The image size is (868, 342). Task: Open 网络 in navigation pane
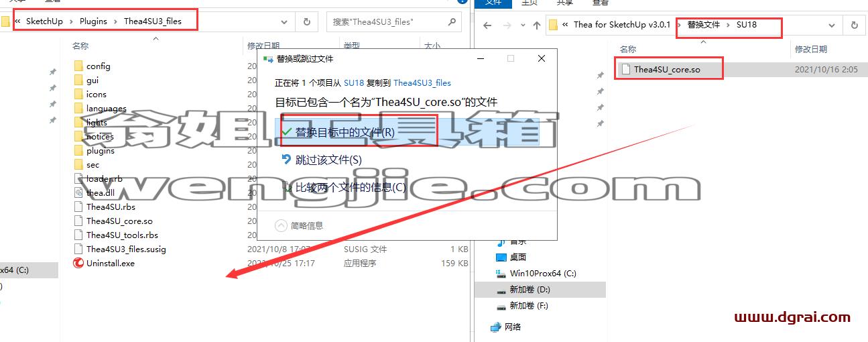(x=513, y=327)
